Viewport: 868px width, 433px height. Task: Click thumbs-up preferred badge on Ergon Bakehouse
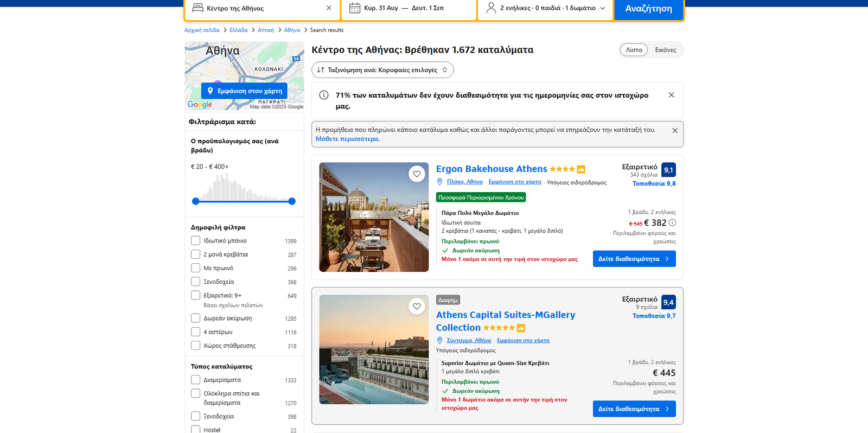(x=581, y=169)
